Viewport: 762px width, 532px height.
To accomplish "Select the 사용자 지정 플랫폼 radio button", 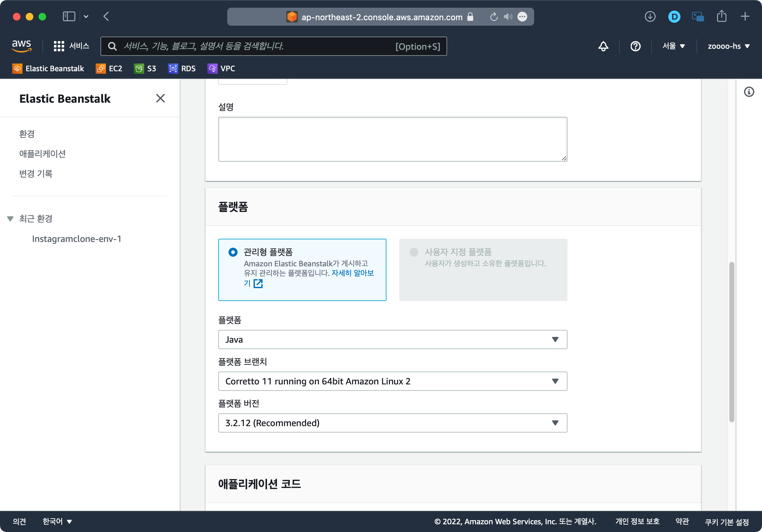I will click(414, 252).
